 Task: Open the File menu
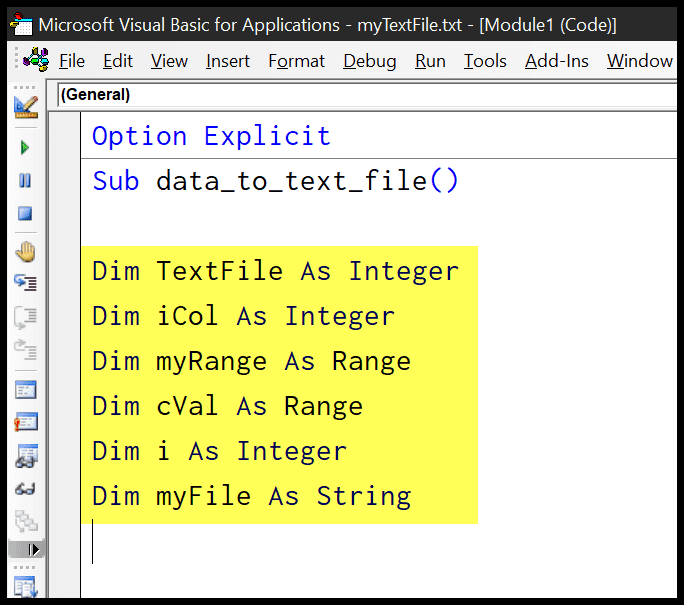point(72,61)
